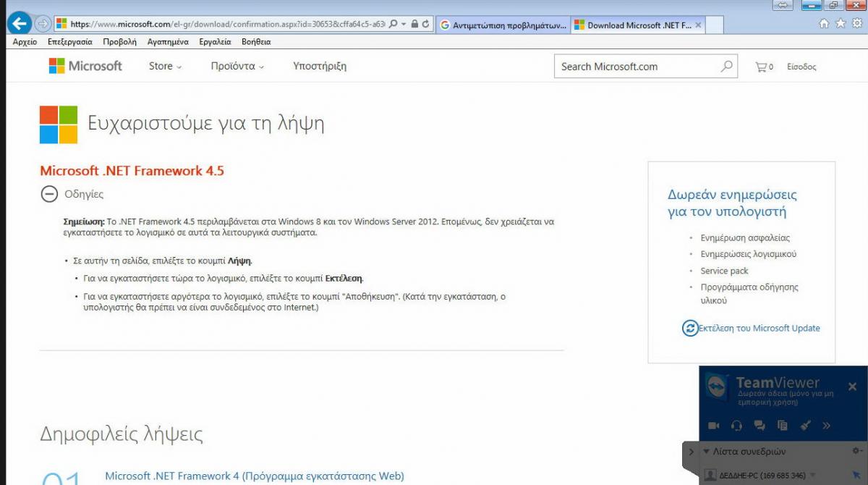Expand the Προϊόντα dropdown menu
The image size is (868, 485).
(237, 66)
